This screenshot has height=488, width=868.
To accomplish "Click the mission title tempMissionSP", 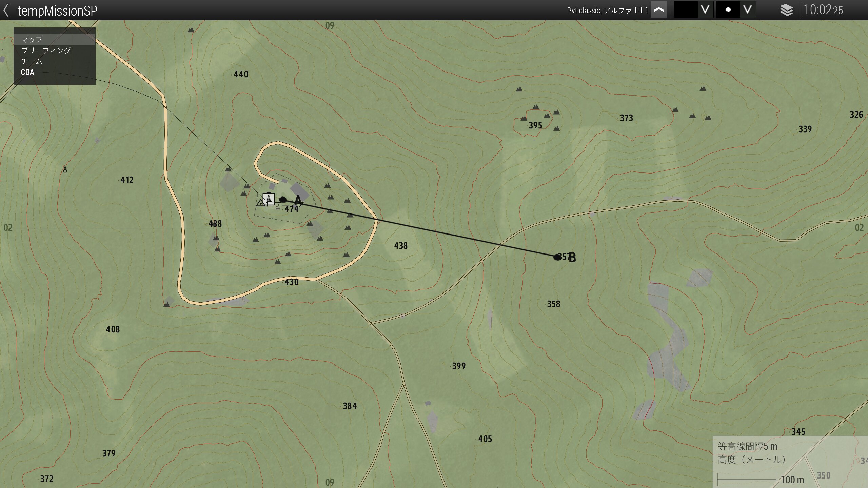I will (57, 11).
